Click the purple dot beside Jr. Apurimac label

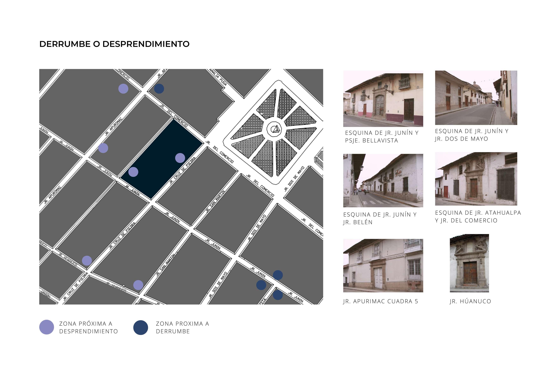click(103, 148)
